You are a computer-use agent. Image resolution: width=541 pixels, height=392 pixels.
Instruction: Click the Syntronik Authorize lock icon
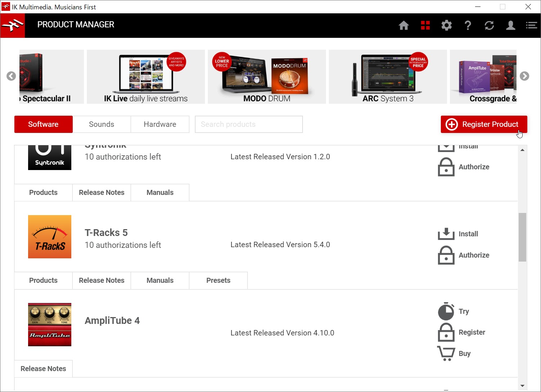click(x=446, y=167)
